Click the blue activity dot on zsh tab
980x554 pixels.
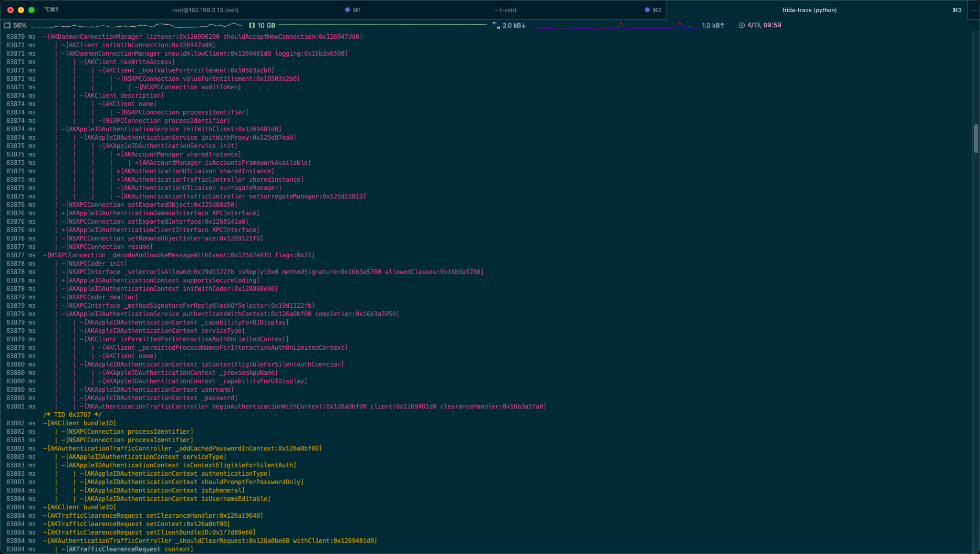coord(647,10)
